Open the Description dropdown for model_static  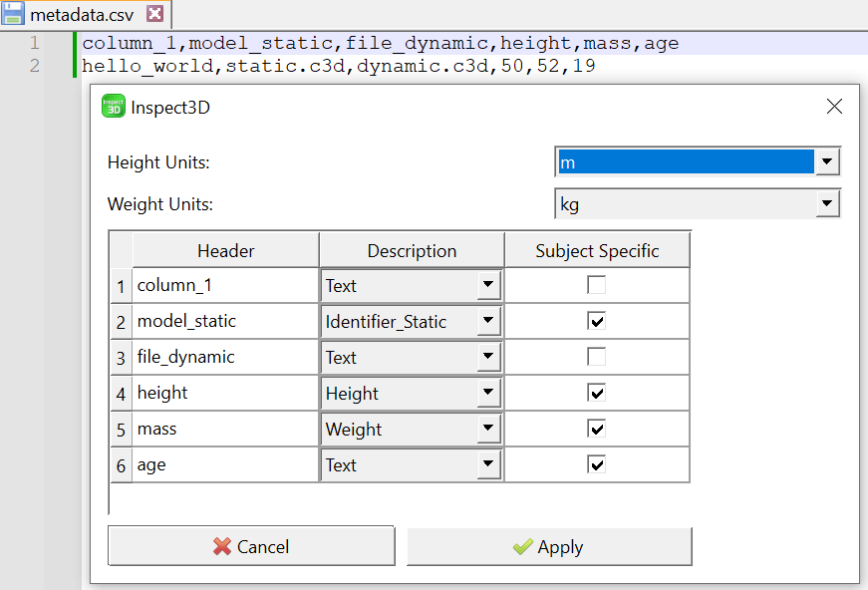412,322
